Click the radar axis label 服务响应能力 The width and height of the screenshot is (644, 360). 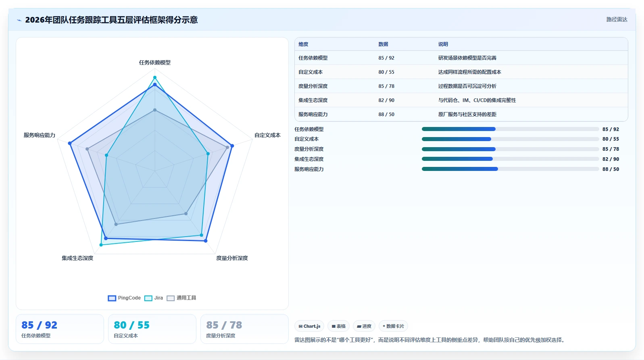(x=40, y=135)
